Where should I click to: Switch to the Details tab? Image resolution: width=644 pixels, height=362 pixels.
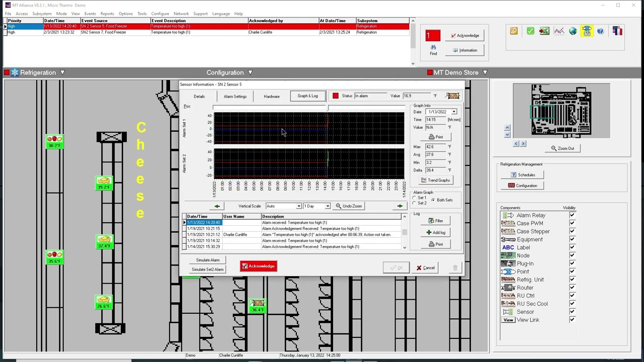pyautogui.click(x=199, y=96)
